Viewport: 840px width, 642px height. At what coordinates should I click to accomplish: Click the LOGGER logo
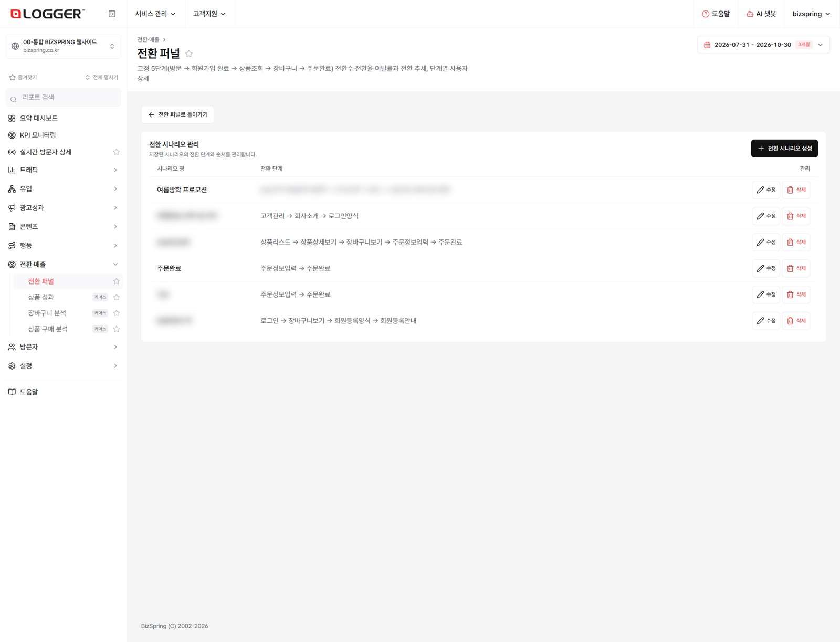(48, 14)
